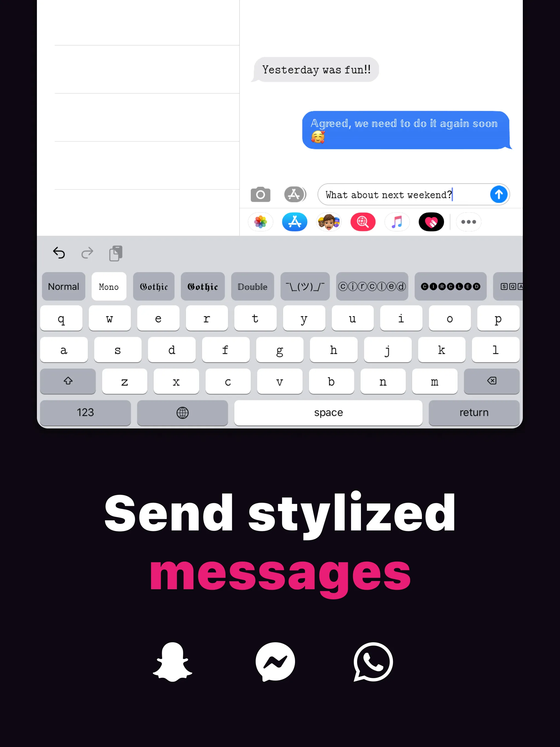560x747 pixels.
Task: Select the Normal font style
Action: pos(63,287)
